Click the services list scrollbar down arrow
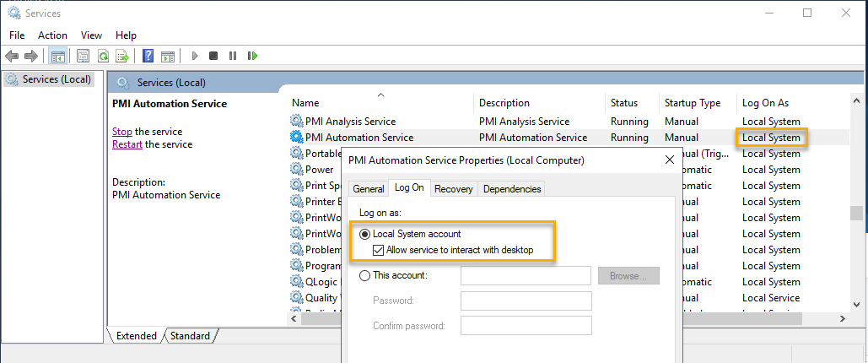The image size is (868, 363). click(856, 304)
